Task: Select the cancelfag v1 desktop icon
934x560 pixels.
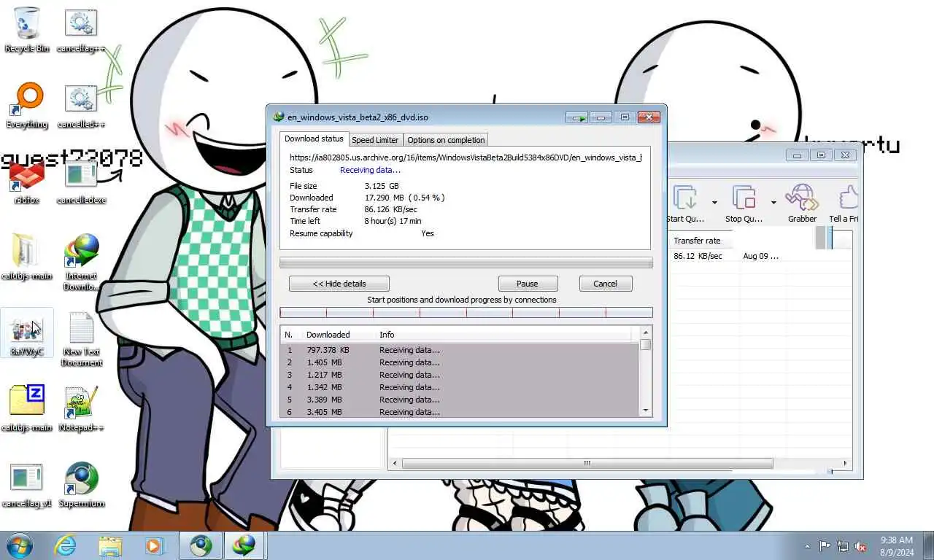Action: 27,485
